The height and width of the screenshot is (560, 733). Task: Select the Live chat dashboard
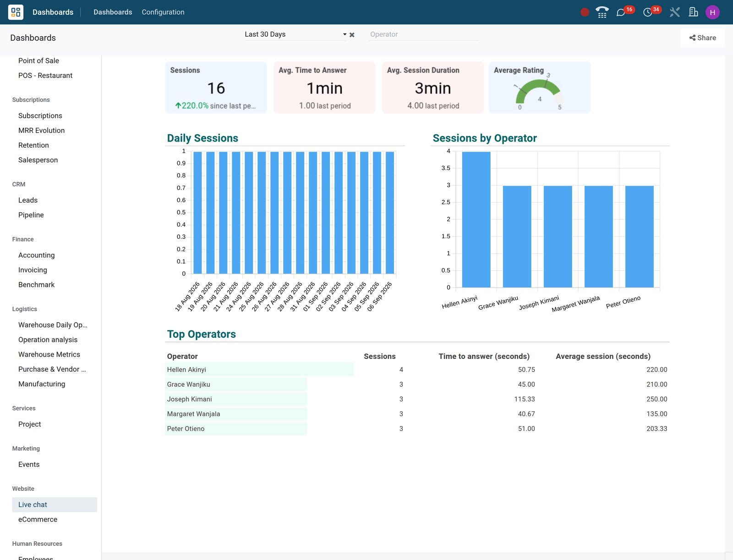55,505
